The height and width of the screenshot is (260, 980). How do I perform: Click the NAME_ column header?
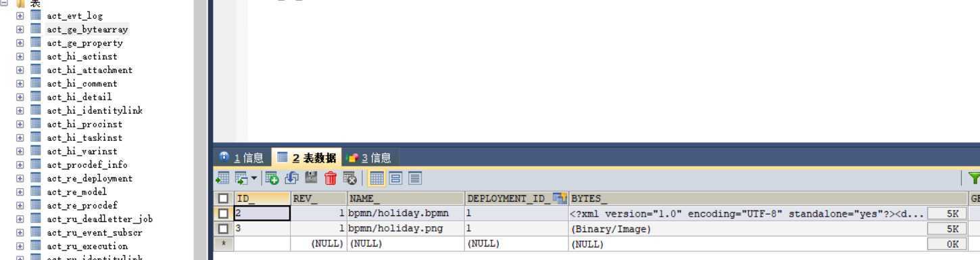point(406,198)
